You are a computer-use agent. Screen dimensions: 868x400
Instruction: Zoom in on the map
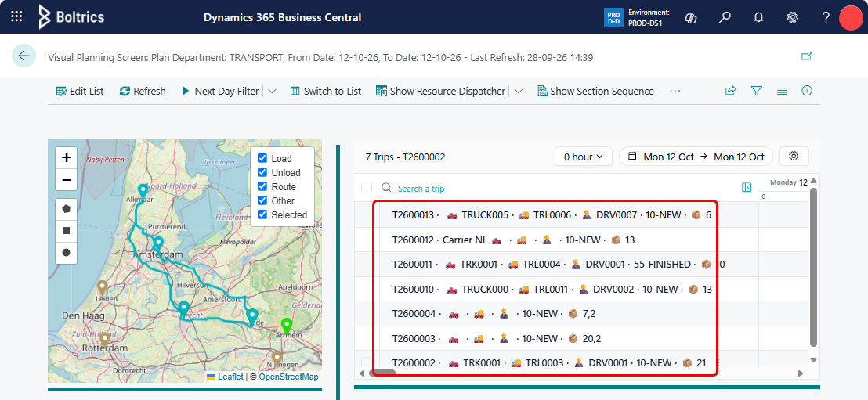tap(67, 157)
